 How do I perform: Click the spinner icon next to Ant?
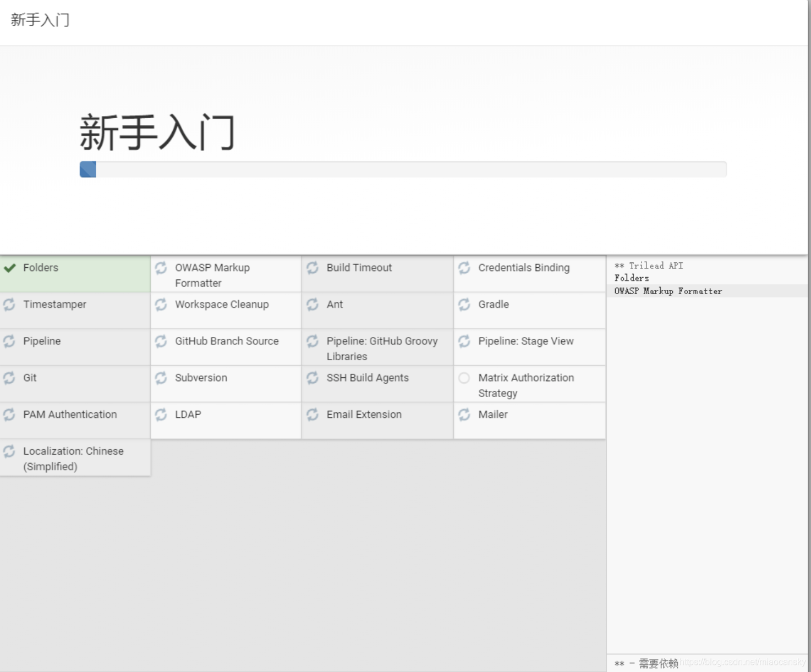(313, 305)
